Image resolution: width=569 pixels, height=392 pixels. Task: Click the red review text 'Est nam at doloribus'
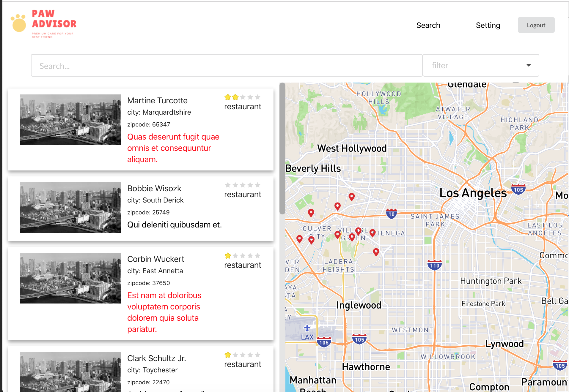pyautogui.click(x=164, y=295)
